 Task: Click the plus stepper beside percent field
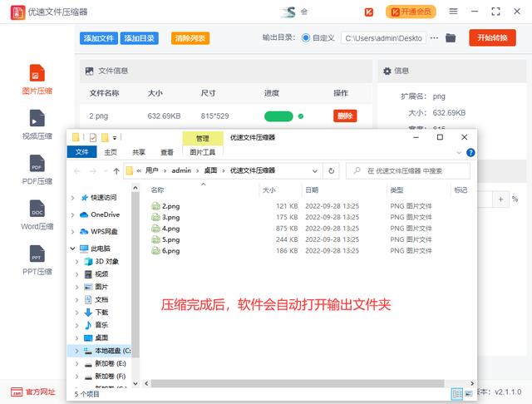[500, 200]
